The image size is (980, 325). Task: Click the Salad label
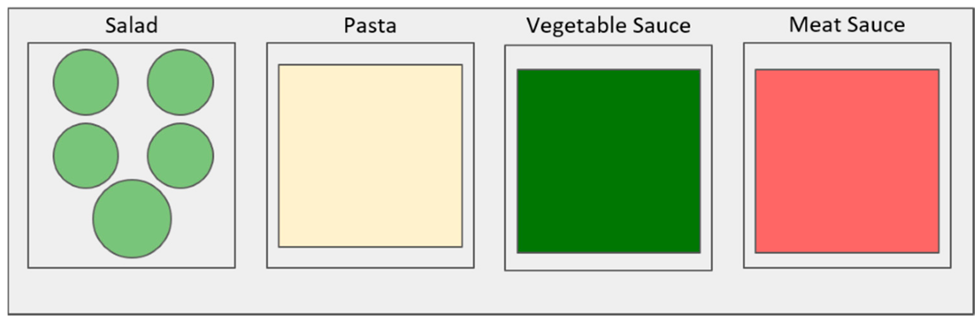point(131,25)
